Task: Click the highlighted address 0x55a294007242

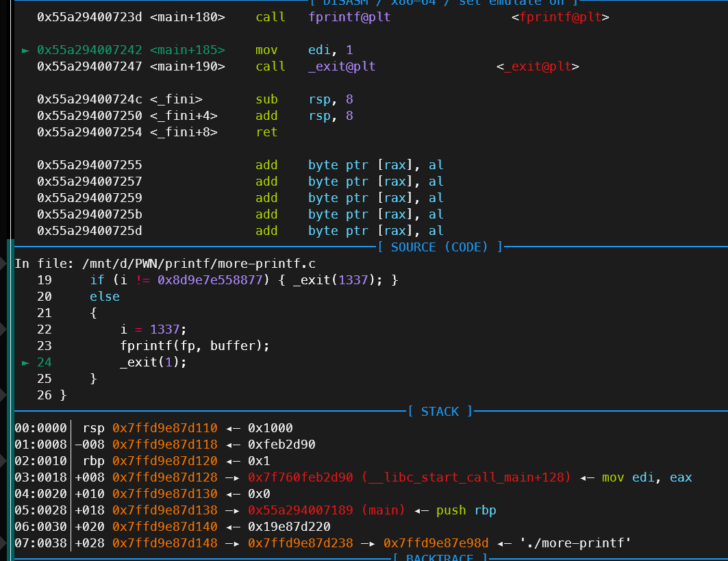Action: coord(89,49)
